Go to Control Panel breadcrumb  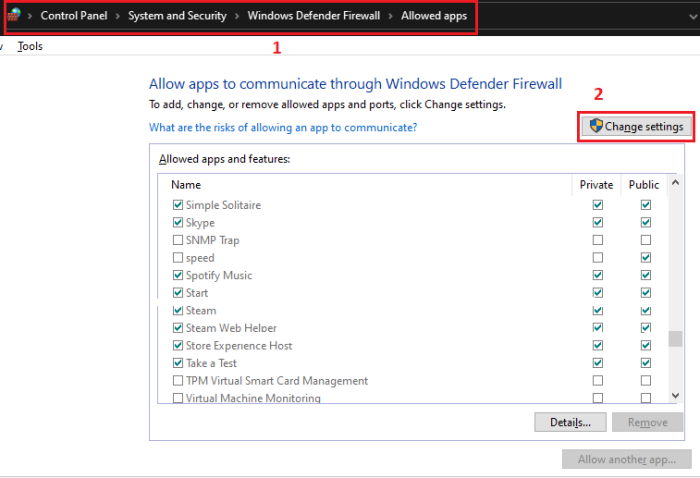tap(74, 16)
